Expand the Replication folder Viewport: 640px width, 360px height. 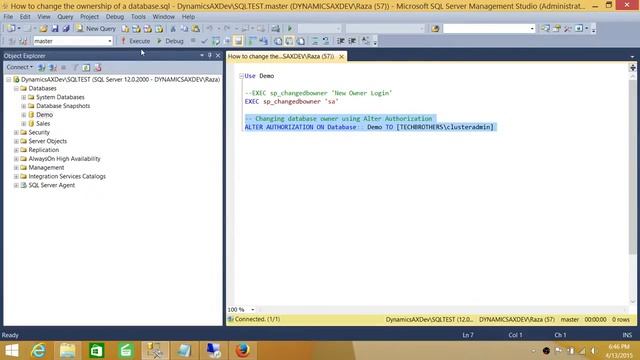tap(16, 150)
